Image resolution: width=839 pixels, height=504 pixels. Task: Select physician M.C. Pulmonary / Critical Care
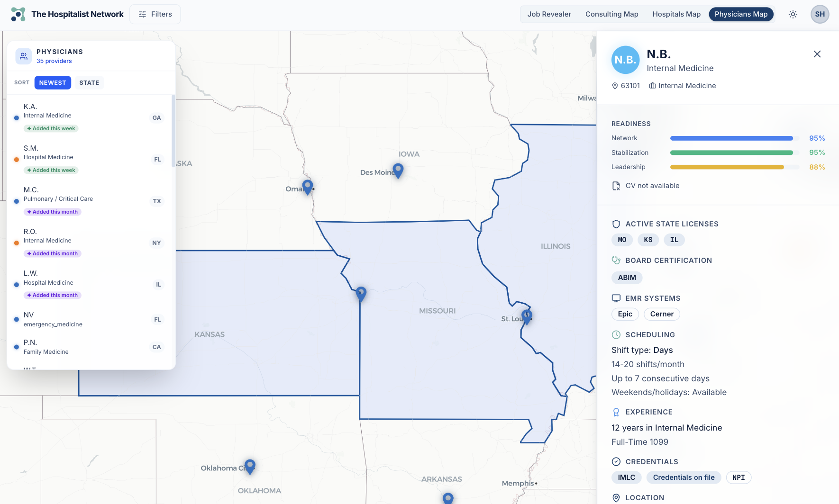[x=90, y=201]
